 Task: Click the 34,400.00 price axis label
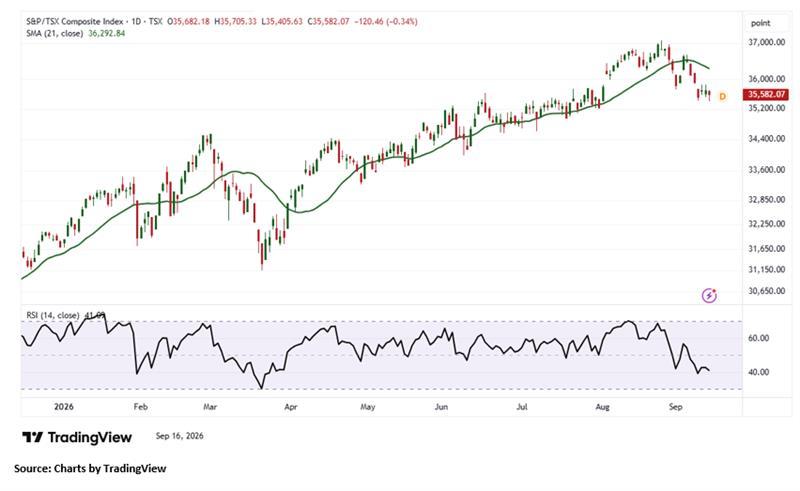coord(766,138)
